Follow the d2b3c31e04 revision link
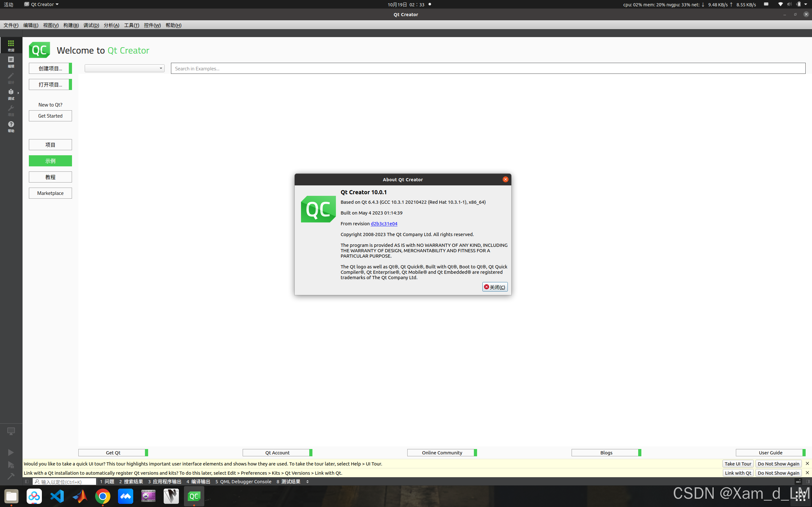 (x=384, y=224)
